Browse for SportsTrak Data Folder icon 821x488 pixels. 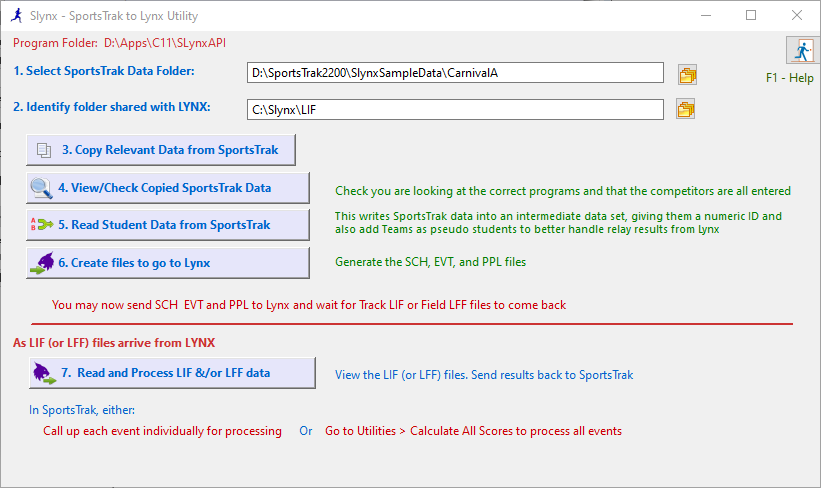pyautogui.click(x=687, y=75)
